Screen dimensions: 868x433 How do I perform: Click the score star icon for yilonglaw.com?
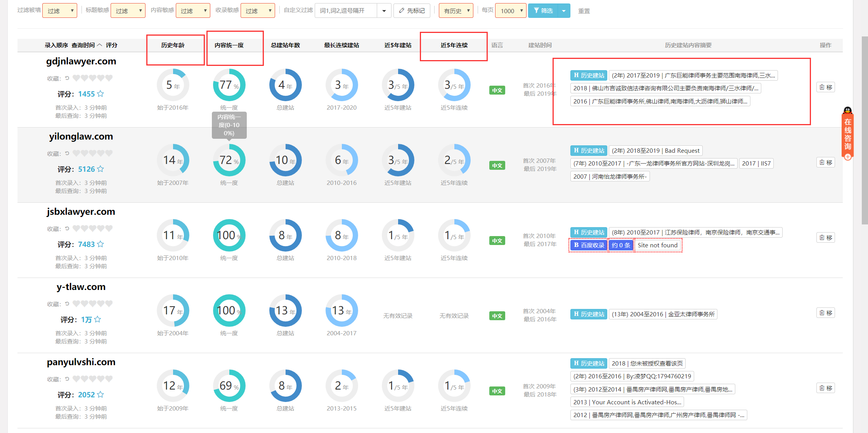click(100, 169)
